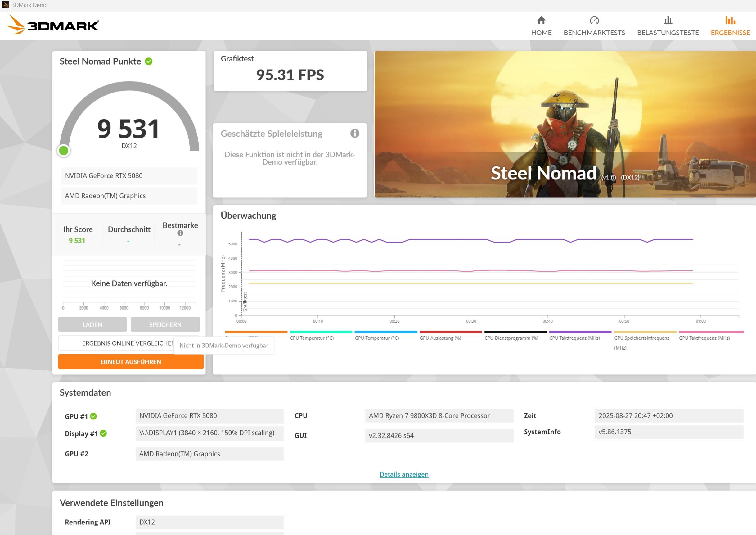
Task: Switch to the Benchmarktests tab
Action: click(594, 33)
